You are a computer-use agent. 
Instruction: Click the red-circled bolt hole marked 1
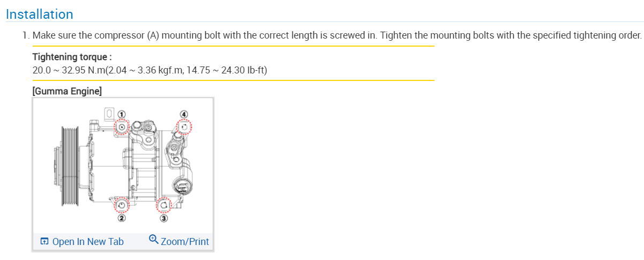click(122, 127)
